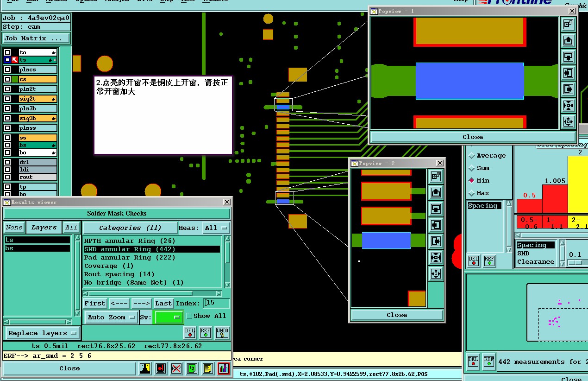
Task: Click zoom-out arrows icon in Popview 2
Action: coord(435,257)
